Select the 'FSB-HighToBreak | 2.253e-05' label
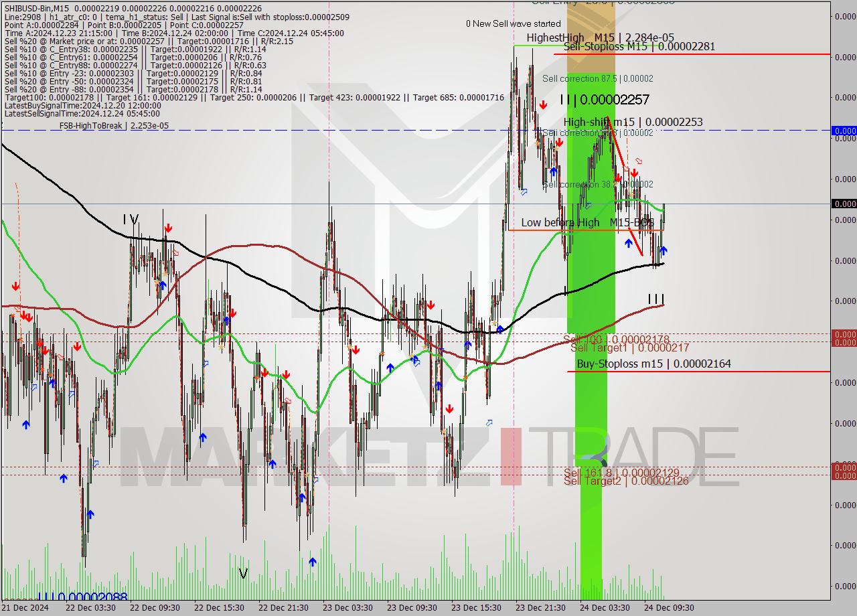Viewport: 857px width, 616px height. coord(114,125)
